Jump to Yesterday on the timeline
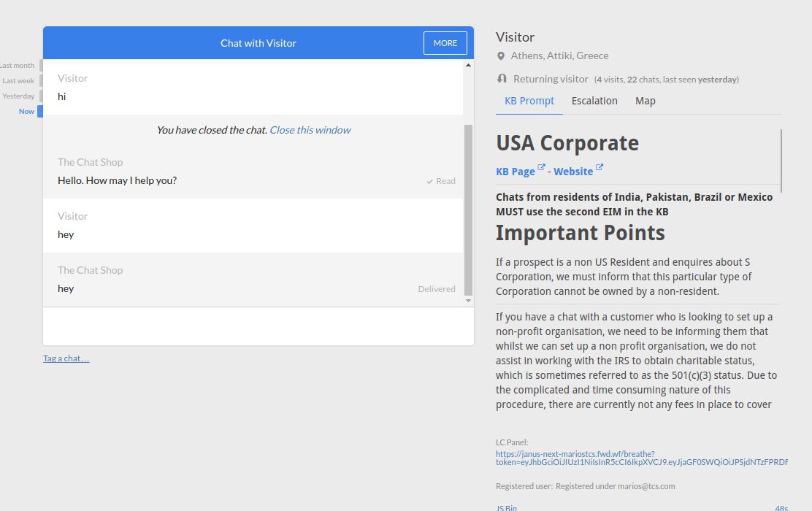 coord(19,96)
